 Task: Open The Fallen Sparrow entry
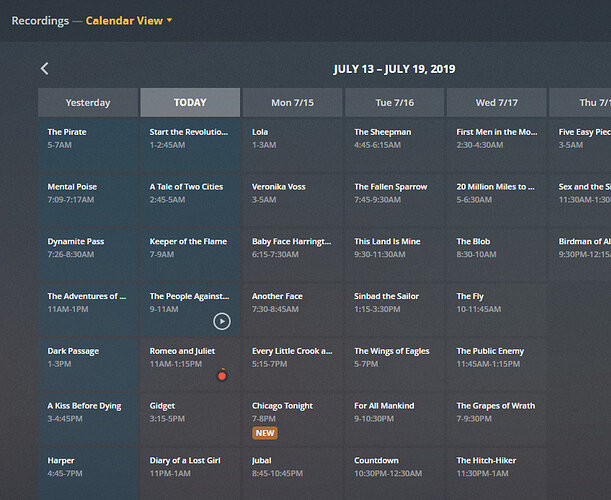pos(394,200)
